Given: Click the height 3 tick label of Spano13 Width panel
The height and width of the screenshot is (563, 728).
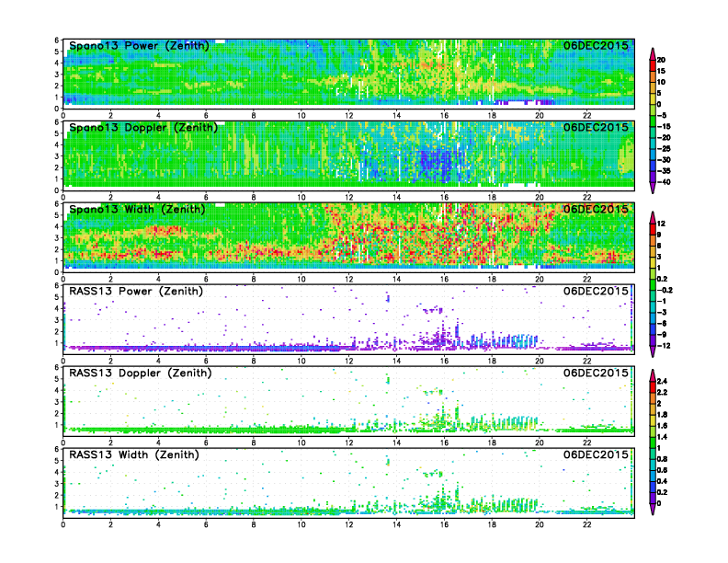Looking at the screenshot, I should [x=57, y=238].
